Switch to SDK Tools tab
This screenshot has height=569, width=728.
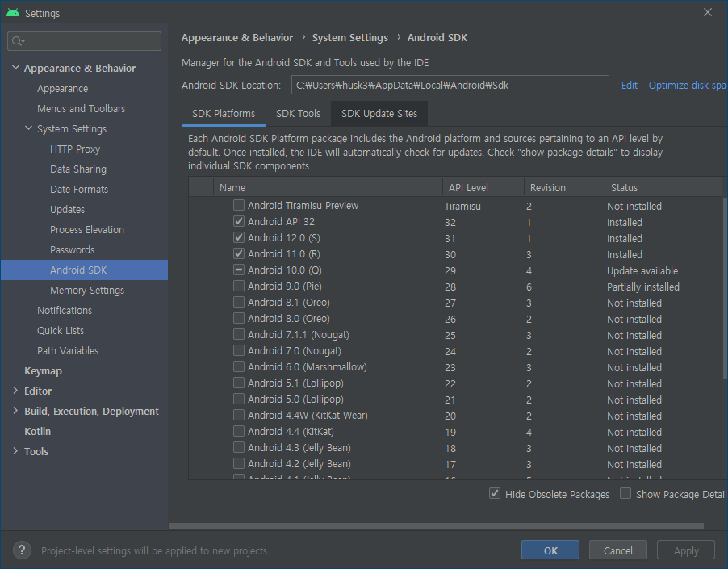pyautogui.click(x=298, y=114)
